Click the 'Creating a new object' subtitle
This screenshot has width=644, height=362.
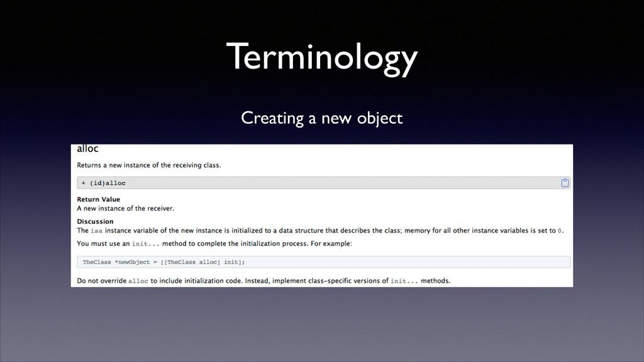point(321,118)
